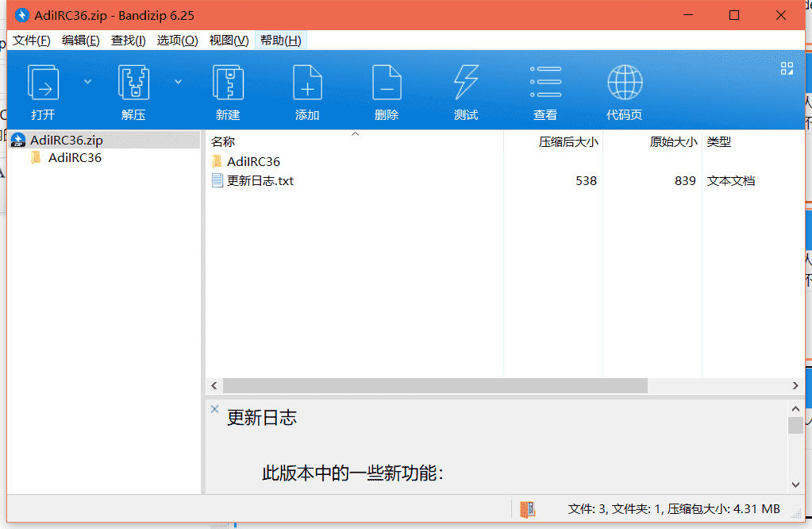Click original size value 839
Image resolution: width=812 pixels, height=529 pixels.
(x=685, y=181)
